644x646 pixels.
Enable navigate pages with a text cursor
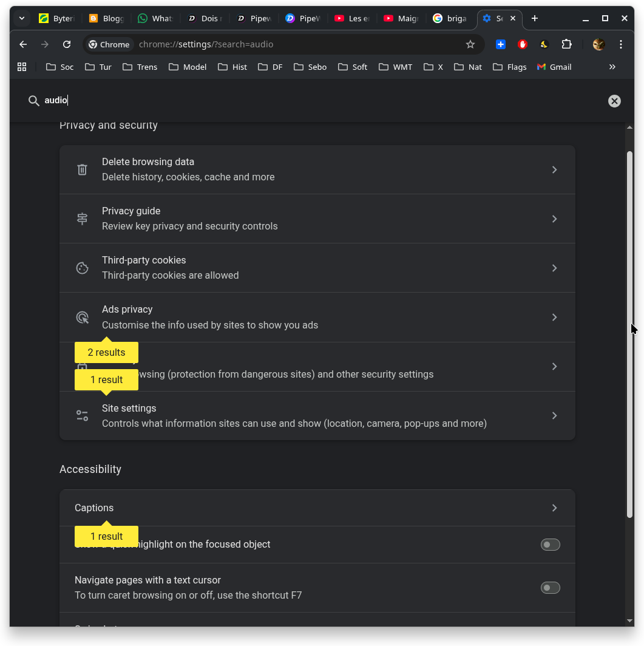tap(550, 588)
